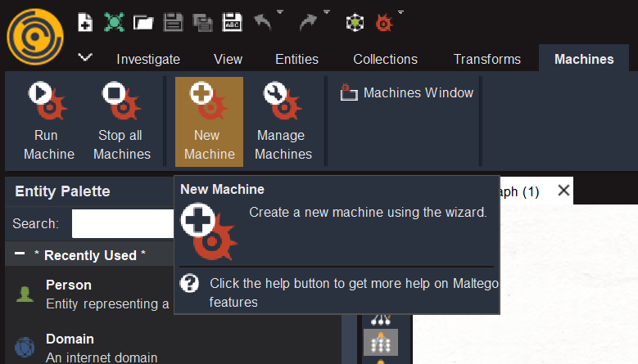Click the New Machine button
The image size is (638, 364).
209,121
